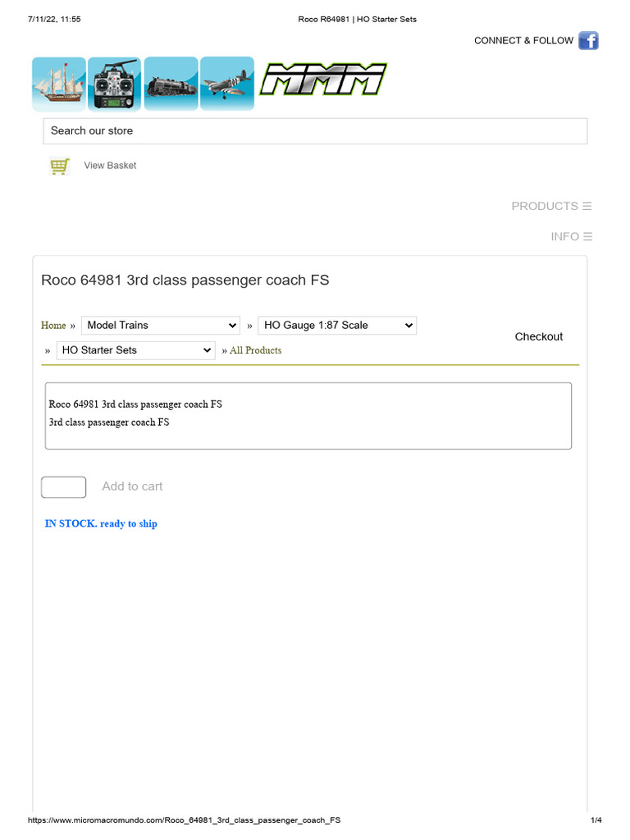The image size is (630, 840).
Task: Open the HO Starter Sets dropdown
Action: [x=136, y=350]
